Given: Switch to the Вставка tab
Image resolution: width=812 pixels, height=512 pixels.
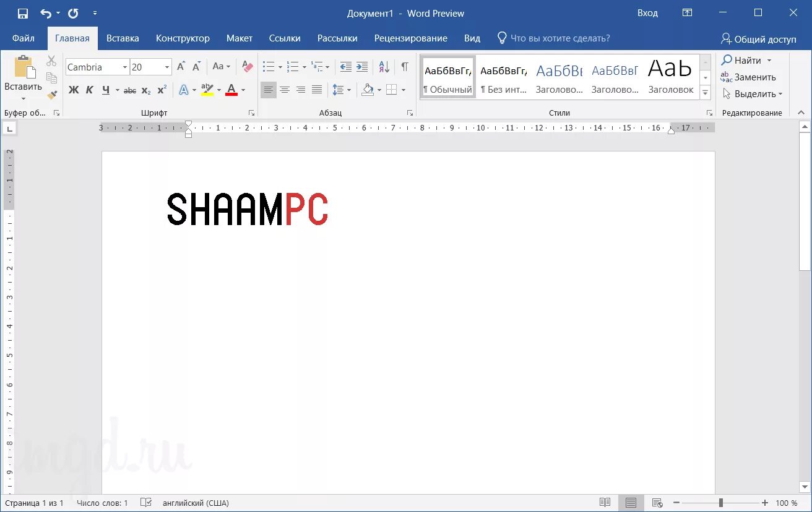Looking at the screenshot, I should (x=123, y=38).
